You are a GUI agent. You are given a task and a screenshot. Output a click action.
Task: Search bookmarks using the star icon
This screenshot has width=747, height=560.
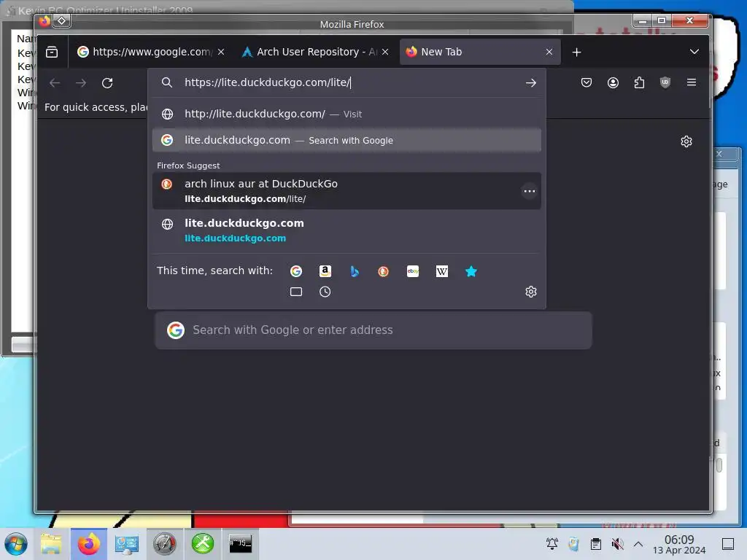pos(471,271)
